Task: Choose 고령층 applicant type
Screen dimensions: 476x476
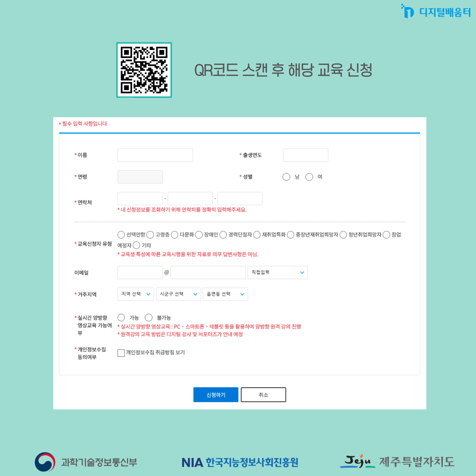Action: pos(150,235)
